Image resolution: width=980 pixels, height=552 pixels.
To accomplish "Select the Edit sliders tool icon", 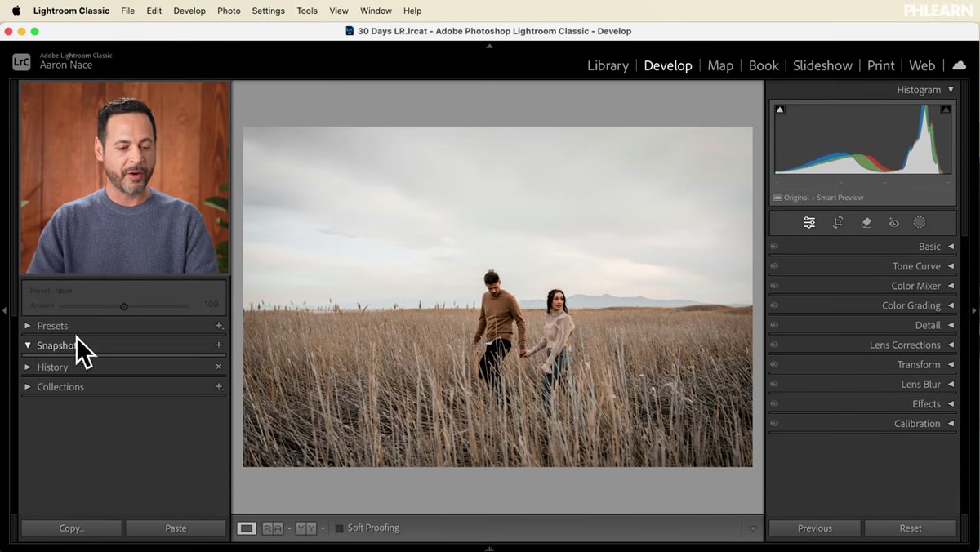I will pos(808,222).
